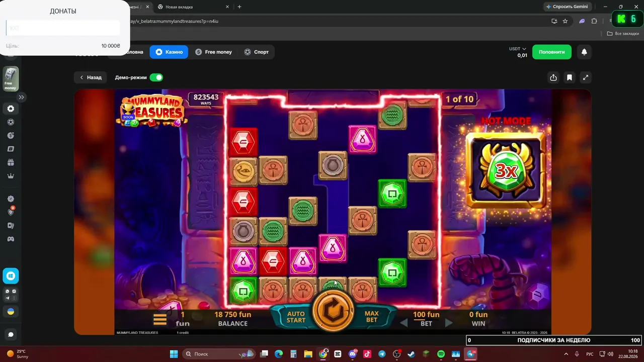
Task: Switch РУС keyboard language indicator
Action: [590, 354]
